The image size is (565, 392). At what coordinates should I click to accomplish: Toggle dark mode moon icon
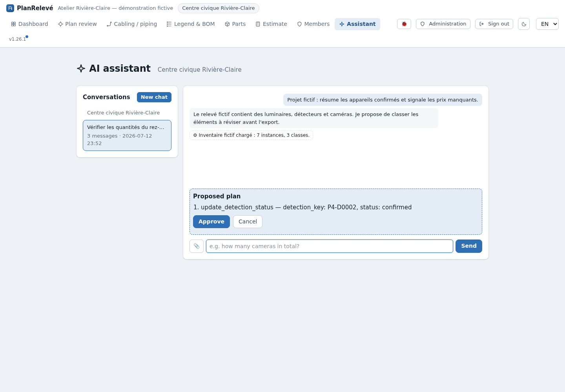tap(524, 24)
